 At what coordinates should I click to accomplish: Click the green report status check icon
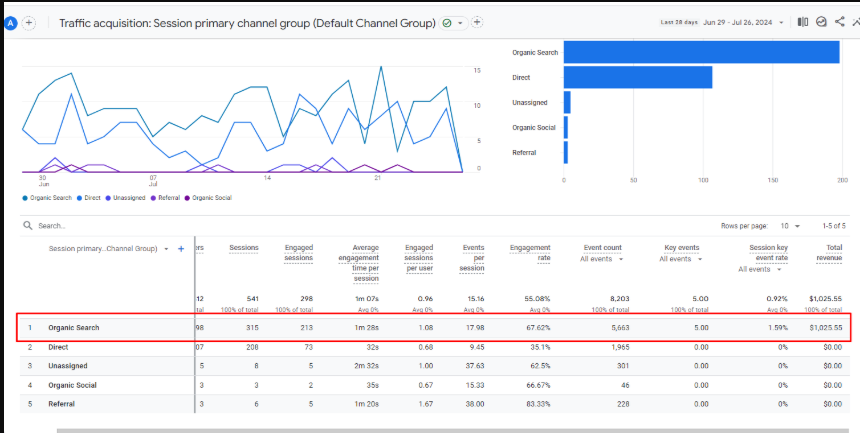pos(446,22)
